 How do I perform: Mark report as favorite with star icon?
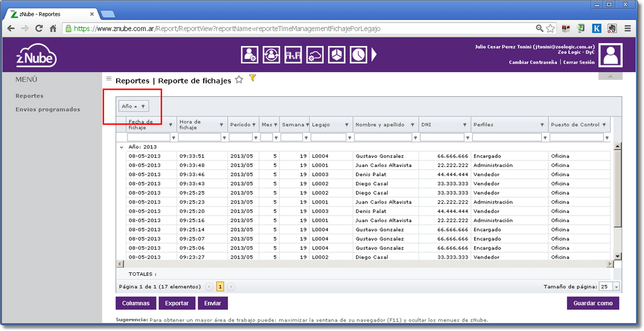(239, 79)
